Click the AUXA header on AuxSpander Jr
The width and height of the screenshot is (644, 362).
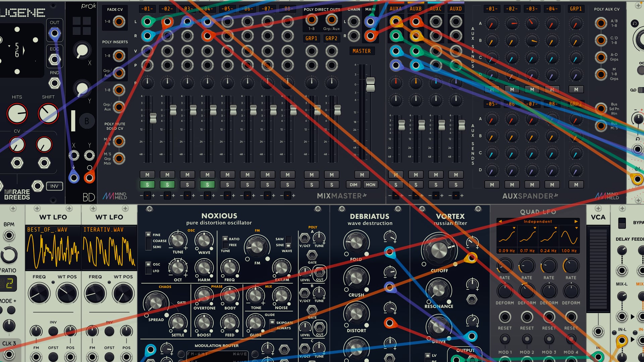click(395, 8)
